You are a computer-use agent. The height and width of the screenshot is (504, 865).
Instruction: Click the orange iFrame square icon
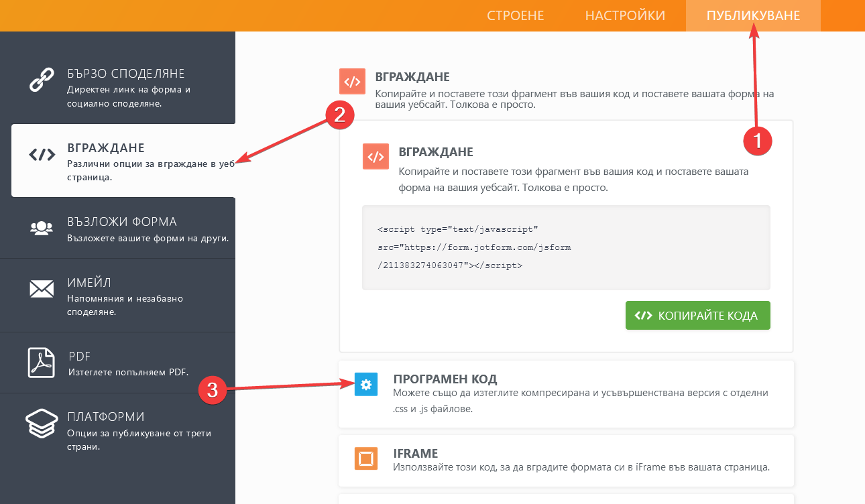coord(365,459)
